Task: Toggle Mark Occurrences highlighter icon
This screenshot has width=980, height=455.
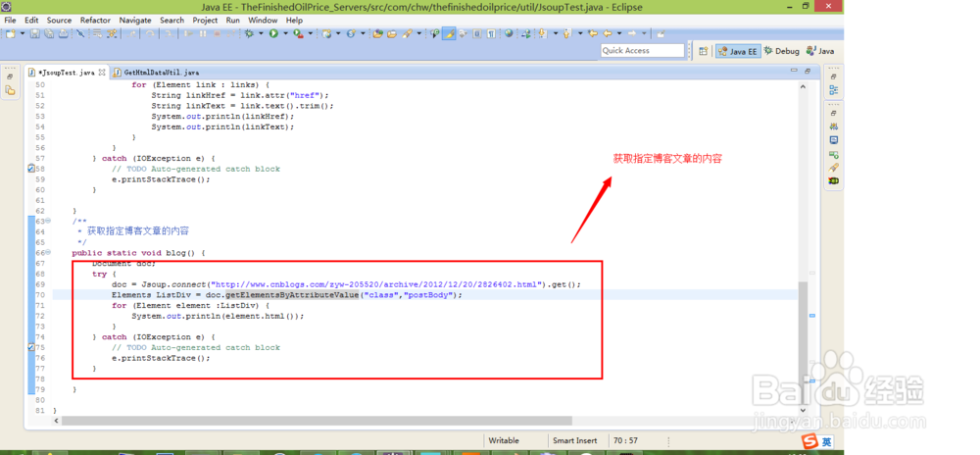Action: click(449, 33)
